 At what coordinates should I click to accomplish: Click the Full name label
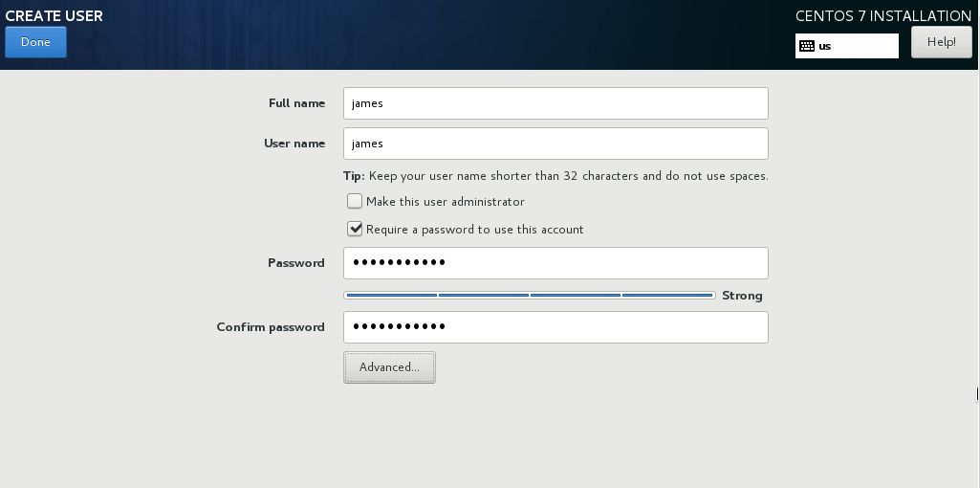[296, 103]
